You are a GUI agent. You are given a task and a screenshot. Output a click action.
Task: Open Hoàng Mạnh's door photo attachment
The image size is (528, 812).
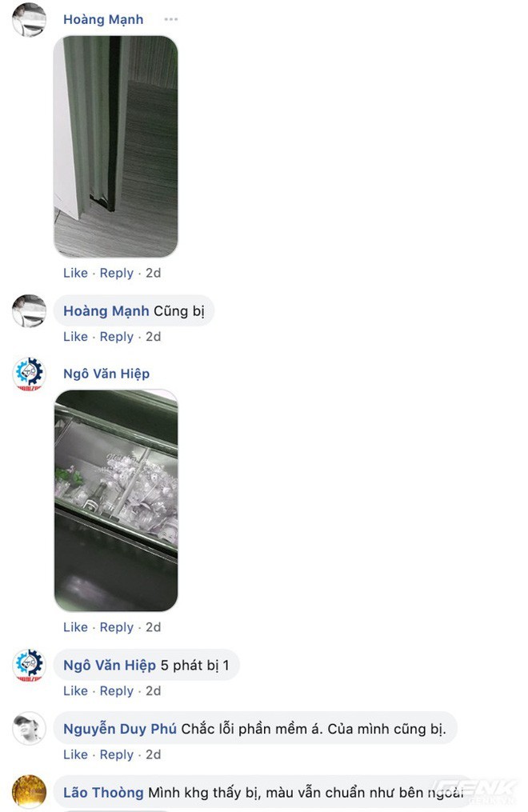pos(116,146)
